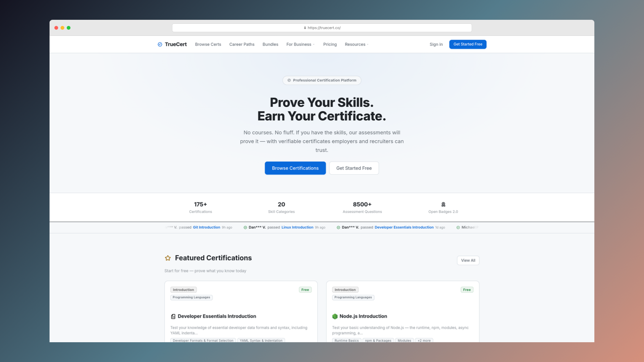644x362 pixels.
Task: Click the browser URL address field
Action: 369,28
